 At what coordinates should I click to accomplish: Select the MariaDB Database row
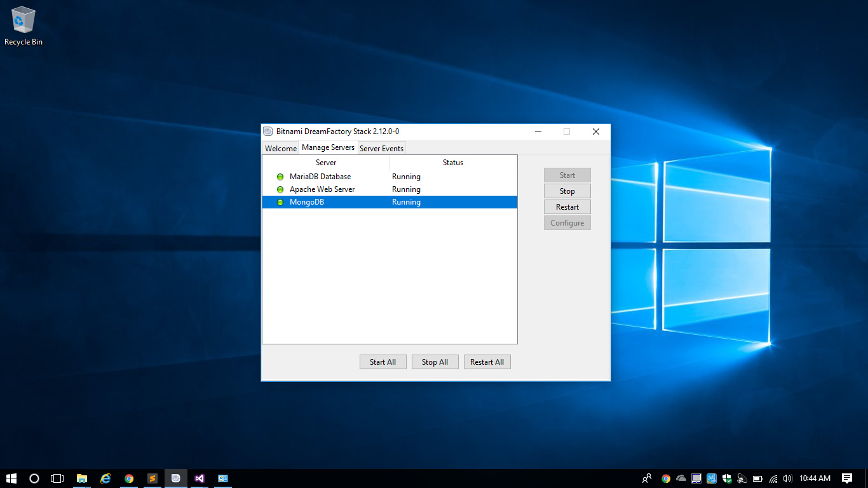coord(390,177)
